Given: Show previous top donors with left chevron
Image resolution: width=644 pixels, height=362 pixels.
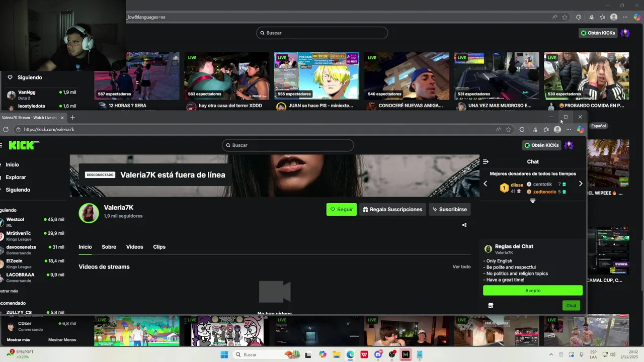Looking at the screenshot, I should click(486, 184).
